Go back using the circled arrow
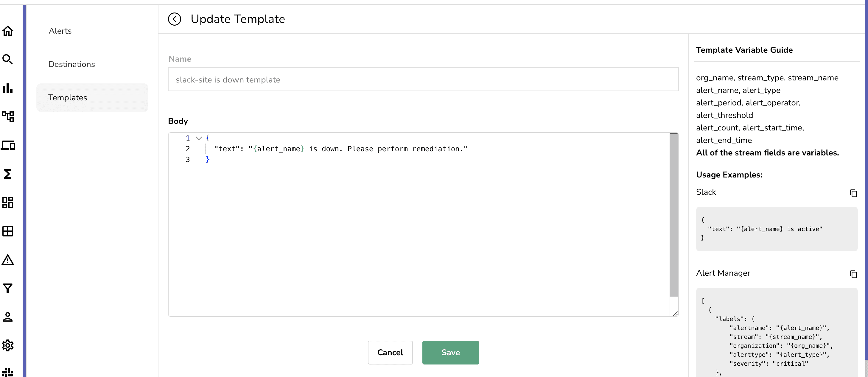 pyautogui.click(x=175, y=19)
